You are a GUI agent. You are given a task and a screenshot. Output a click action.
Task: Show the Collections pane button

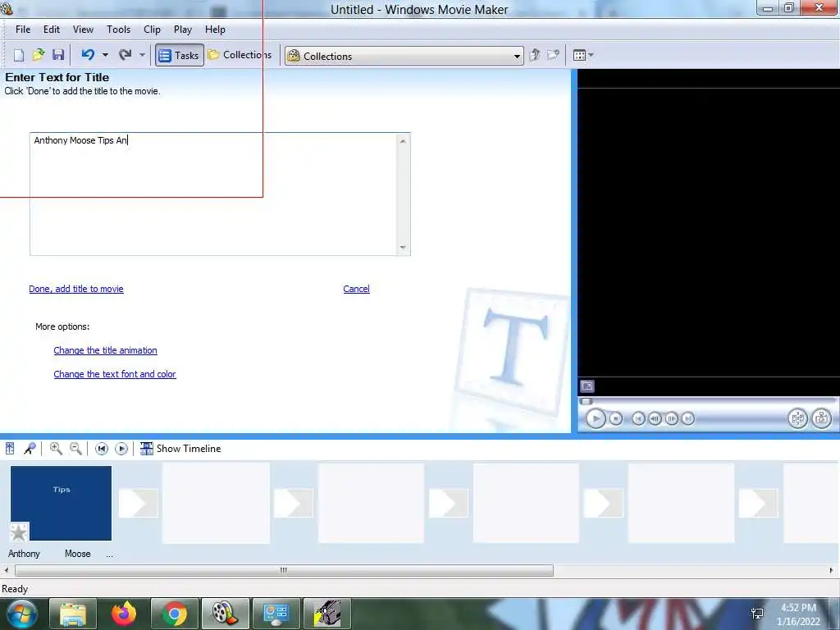(240, 55)
